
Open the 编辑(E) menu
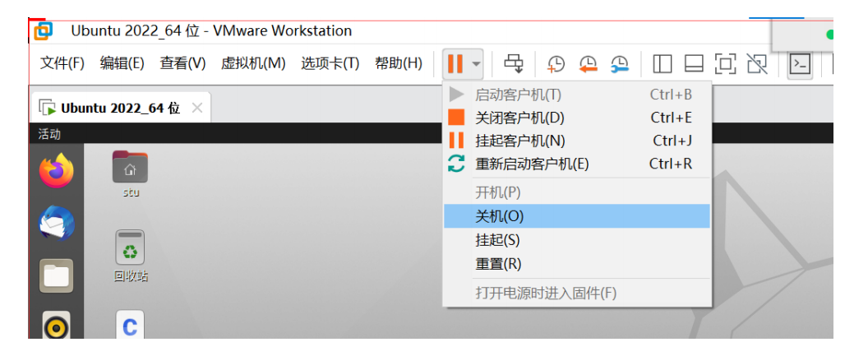click(122, 63)
